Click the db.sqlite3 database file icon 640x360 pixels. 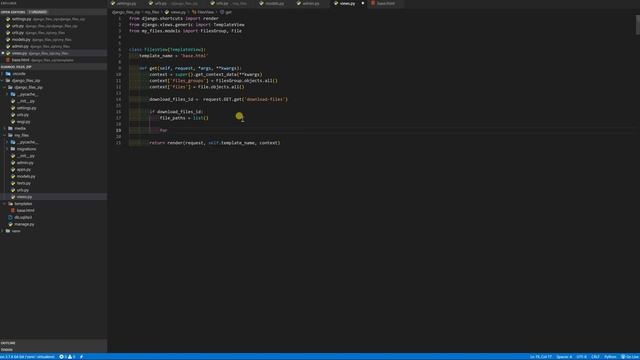(10, 218)
